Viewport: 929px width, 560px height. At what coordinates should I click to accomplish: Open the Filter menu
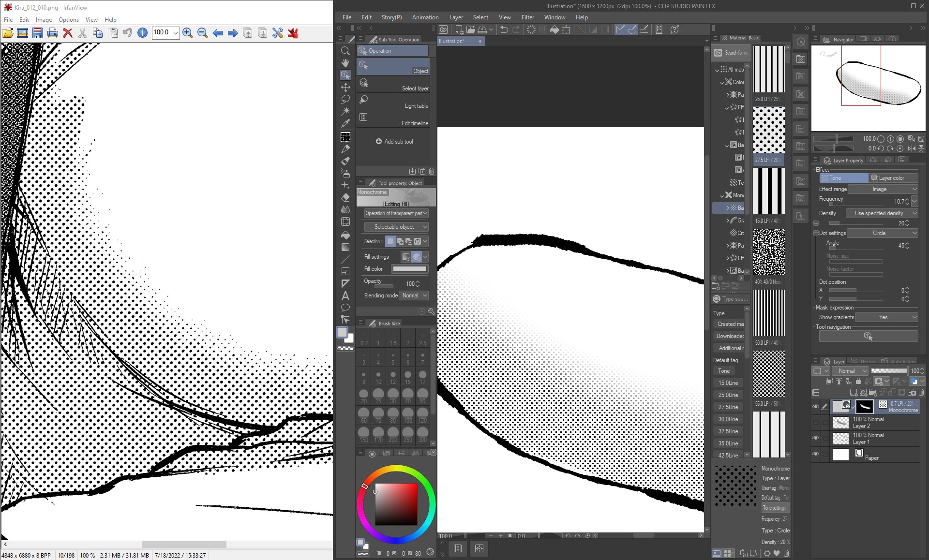pos(527,17)
